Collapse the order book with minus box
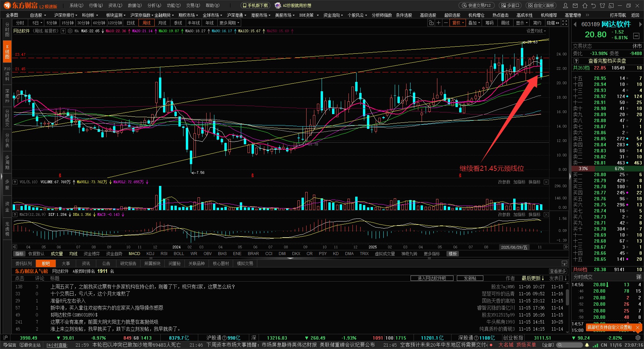The image size is (644, 349). (x=636, y=36)
